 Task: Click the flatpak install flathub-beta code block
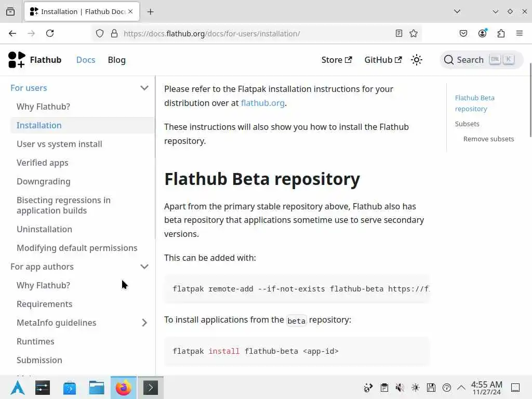tap(297, 351)
